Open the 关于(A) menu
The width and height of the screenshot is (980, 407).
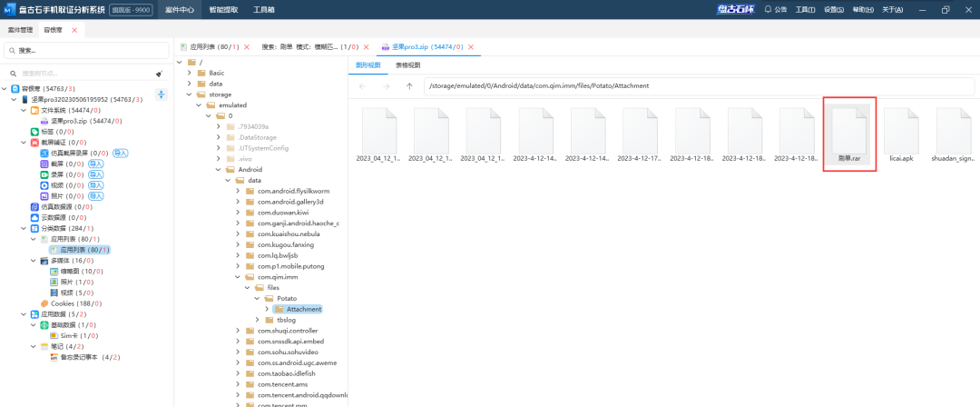click(x=892, y=9)
